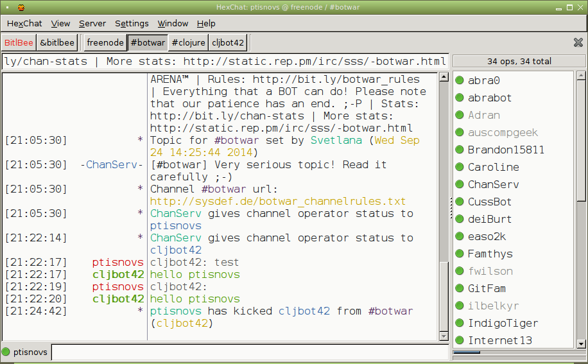Click the channel topic bar
The width and height of the screenshot is (588, 364).
pyautogui.click(x=225, y=62)
